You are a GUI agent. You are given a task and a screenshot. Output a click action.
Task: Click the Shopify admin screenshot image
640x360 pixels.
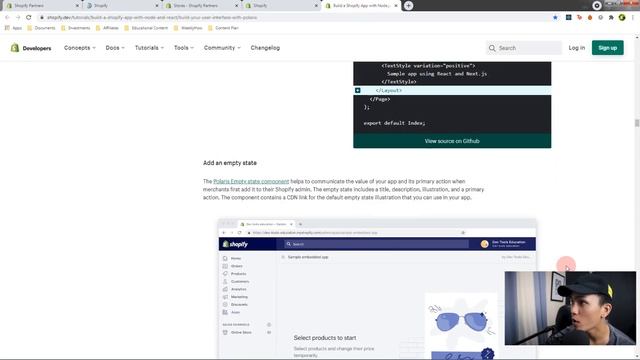pos(377,289)
